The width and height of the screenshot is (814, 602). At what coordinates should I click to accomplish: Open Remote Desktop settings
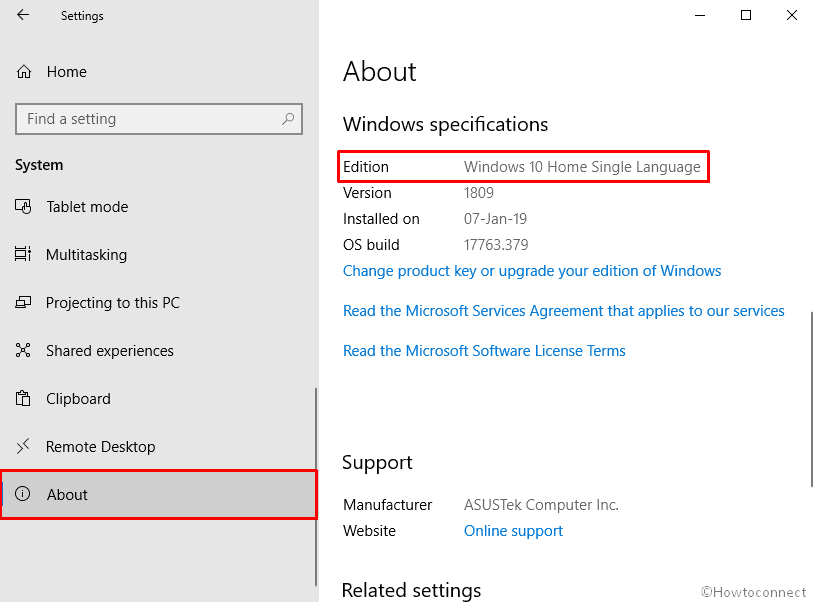[x=159, y=446]
